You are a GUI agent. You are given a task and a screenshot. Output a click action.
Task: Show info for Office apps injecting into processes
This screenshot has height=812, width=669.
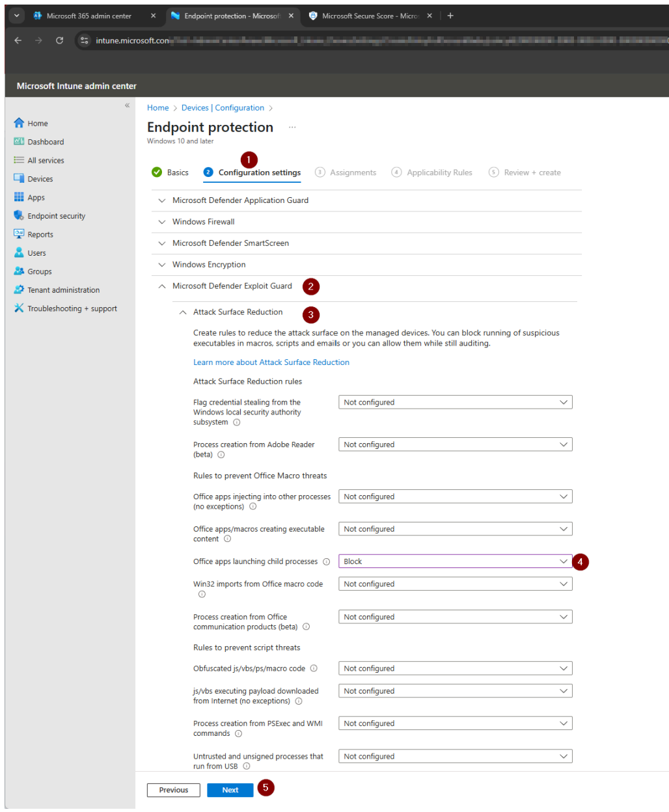click(253, 507)
